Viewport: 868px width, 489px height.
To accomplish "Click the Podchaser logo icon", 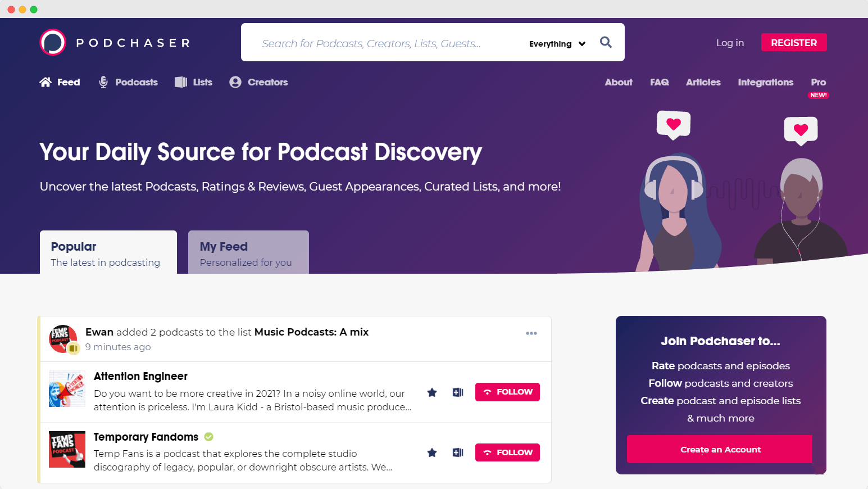I will 53,42.
